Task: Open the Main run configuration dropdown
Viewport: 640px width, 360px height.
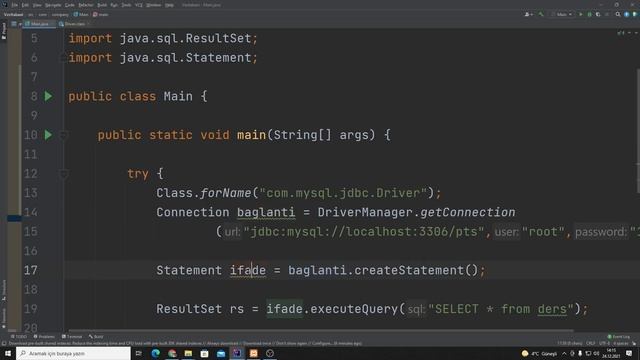Action: click(562, 14)
